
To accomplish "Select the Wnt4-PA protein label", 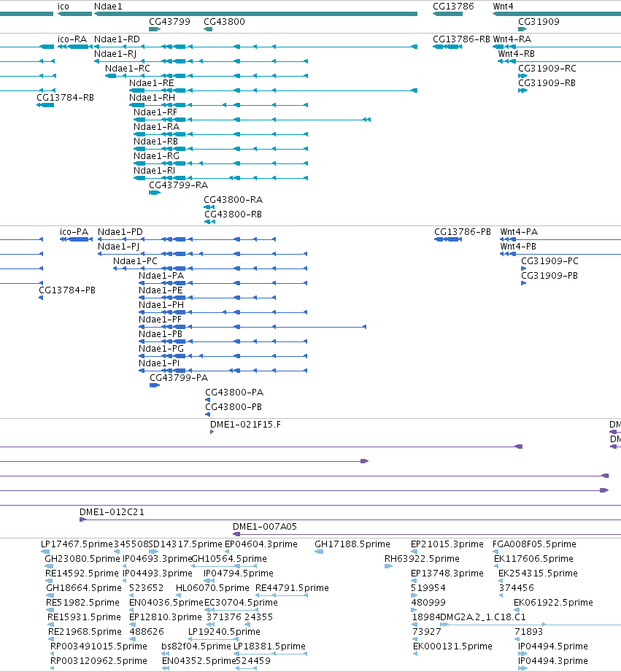I will tap(519, 231).
